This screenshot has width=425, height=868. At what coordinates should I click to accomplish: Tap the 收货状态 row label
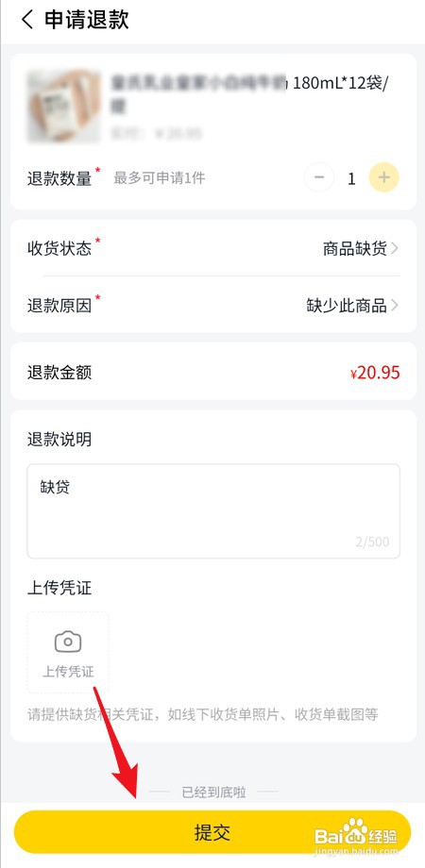tap(59, 248)
